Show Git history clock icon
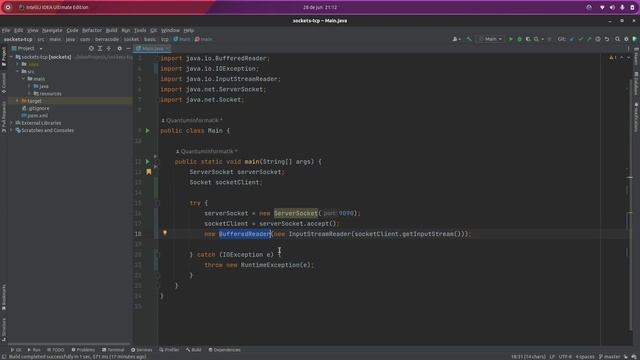Screen dimensions: 640x360 click(x=598, y=39)
